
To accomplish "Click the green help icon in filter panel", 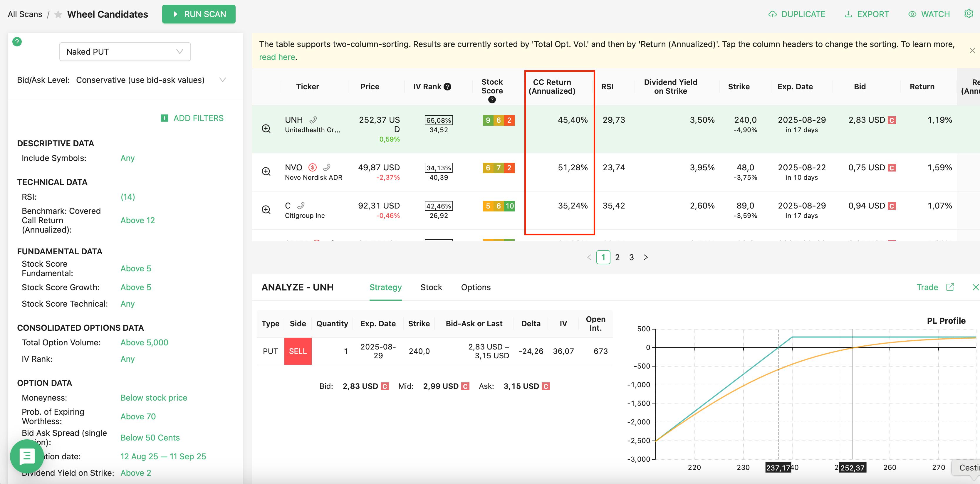I will pyautogui.click(x=17, y=42).
